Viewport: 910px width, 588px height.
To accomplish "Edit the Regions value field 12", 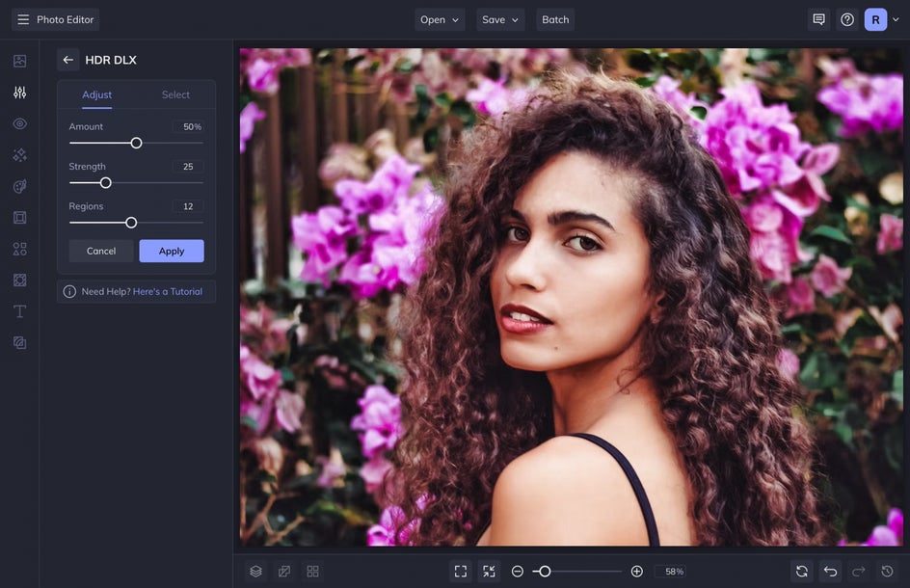I will [x=188, y=206].
